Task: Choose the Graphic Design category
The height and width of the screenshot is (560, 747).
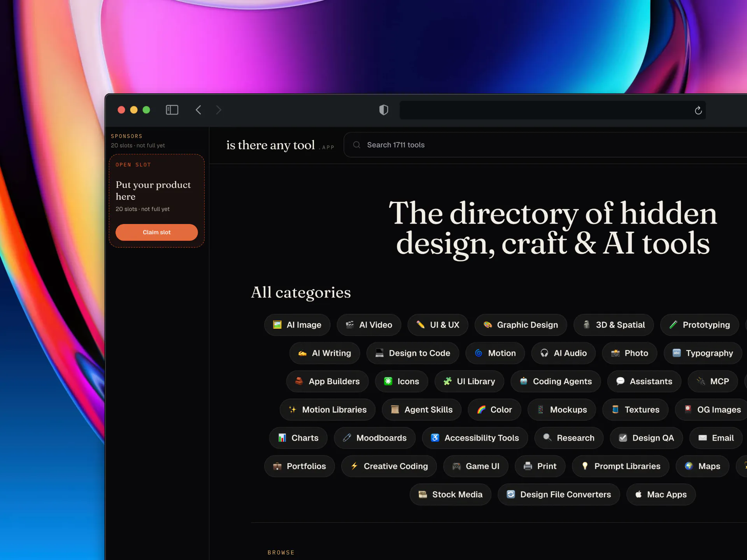Action: tap(521, 325)
